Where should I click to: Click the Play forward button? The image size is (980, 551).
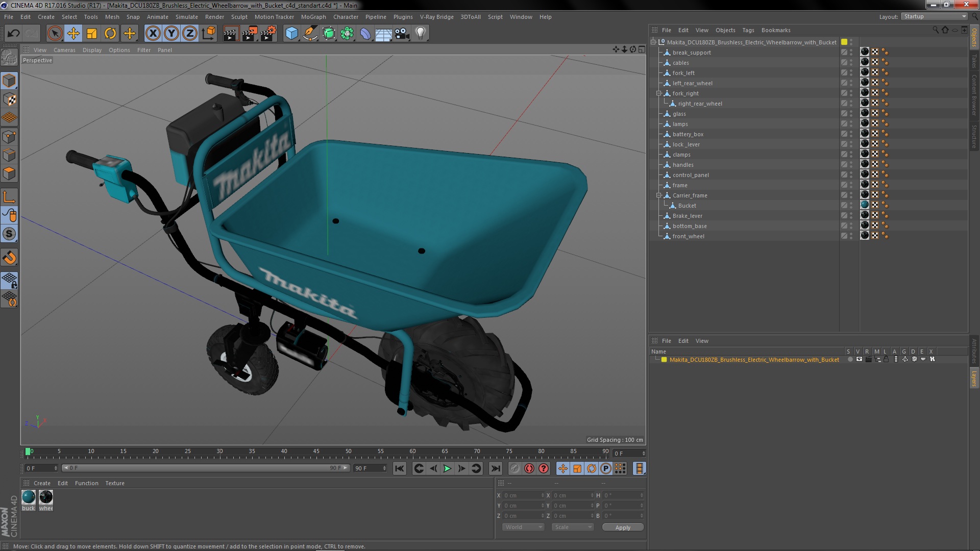point(447,468)
